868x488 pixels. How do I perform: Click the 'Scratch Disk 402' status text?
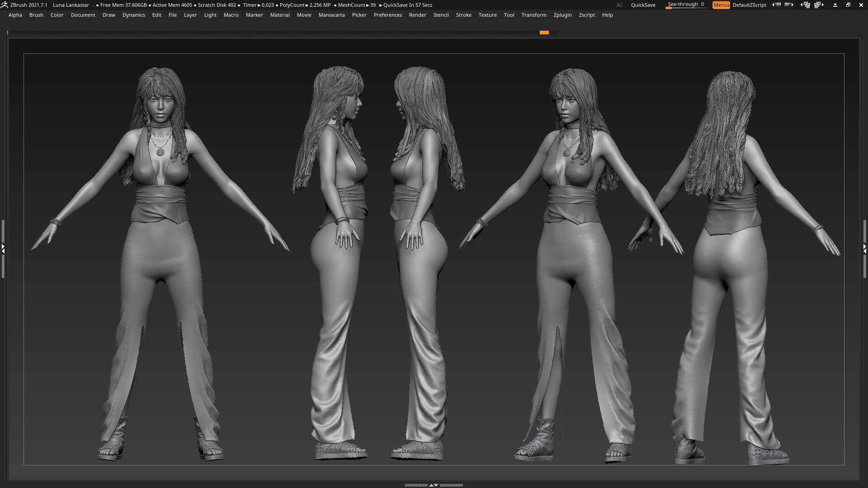217,5
